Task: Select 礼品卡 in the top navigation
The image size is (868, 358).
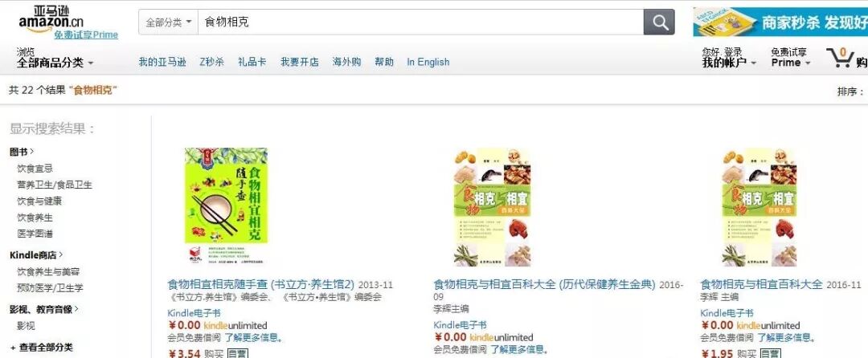Action: tap(252, 62)
